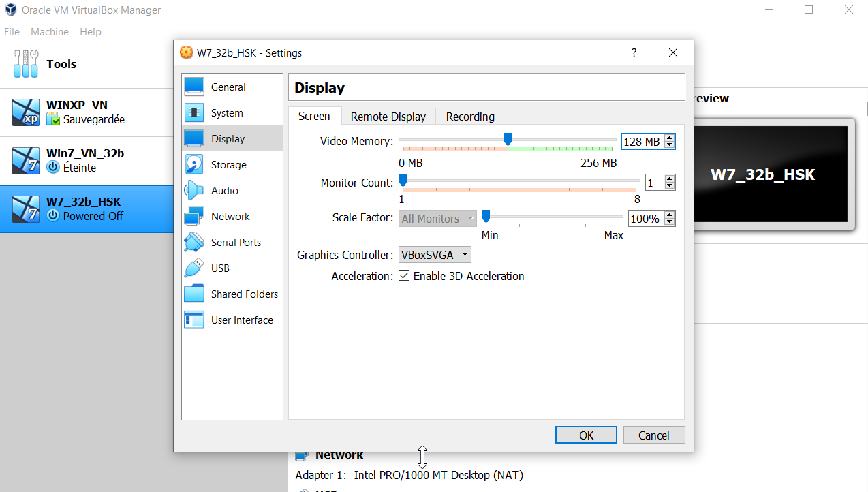The image size is (868, 492).
Task: Decrease Scale Factor with down arrow
Action: tap(670, 222)
